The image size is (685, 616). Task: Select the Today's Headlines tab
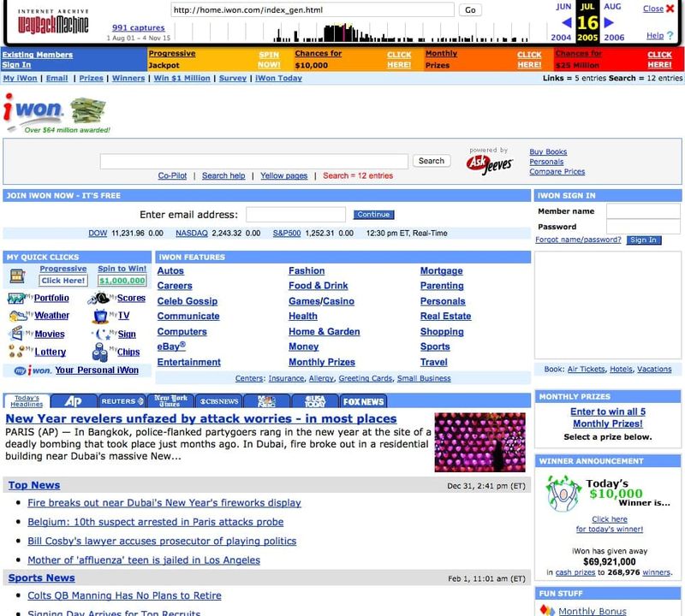click(x=27, y=401)
